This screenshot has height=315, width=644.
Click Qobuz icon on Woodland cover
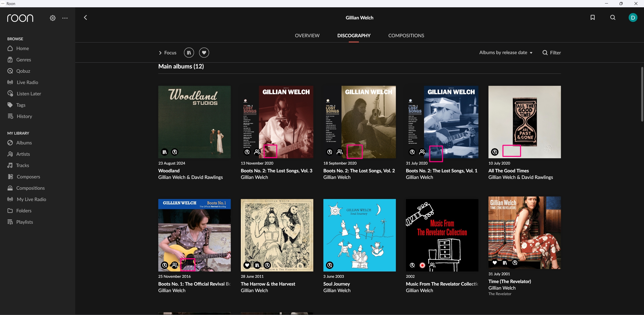[x=175, y=152]
